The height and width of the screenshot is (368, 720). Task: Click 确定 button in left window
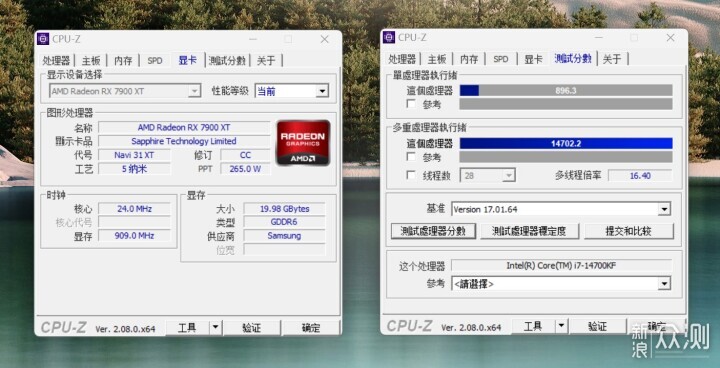pyautogui.click(x=311, y=328)
